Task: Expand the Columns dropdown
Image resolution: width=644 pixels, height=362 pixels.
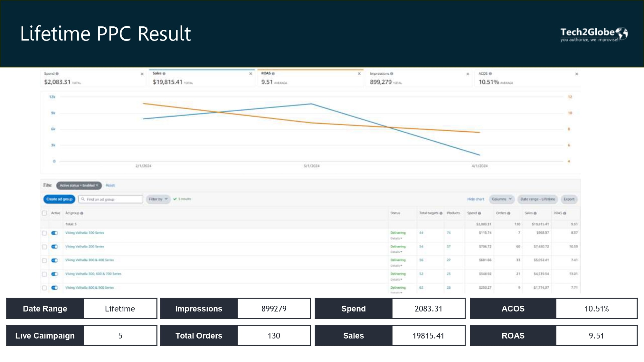Action: pyautogui.click(x=501, y=199)
